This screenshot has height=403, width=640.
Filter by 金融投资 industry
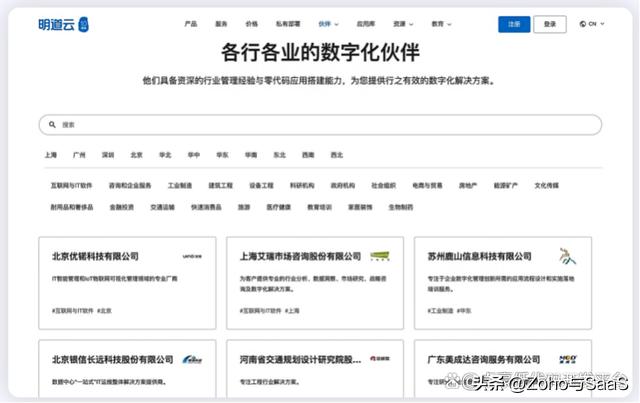pyautogui.click(x=122, y=207)
